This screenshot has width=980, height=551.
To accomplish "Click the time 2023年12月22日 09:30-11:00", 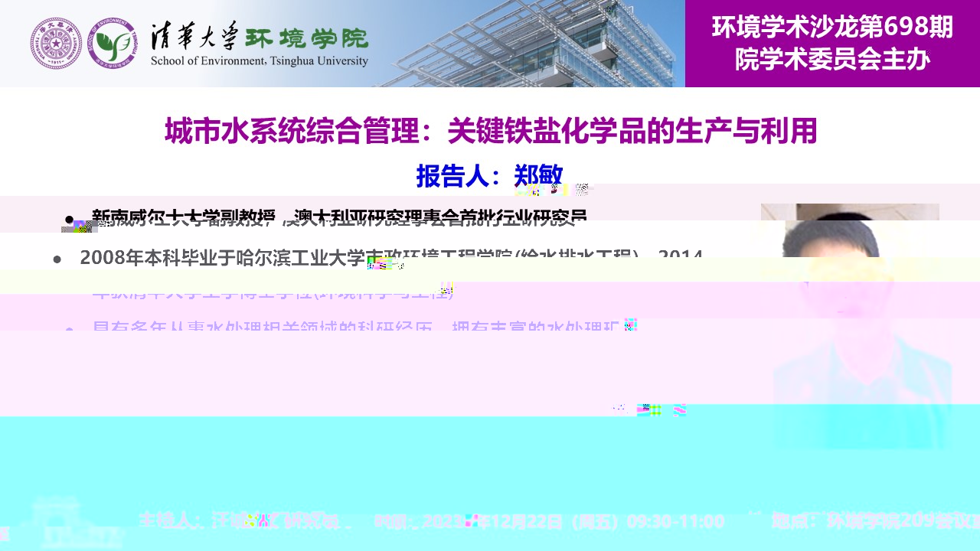I will [550, 522].
